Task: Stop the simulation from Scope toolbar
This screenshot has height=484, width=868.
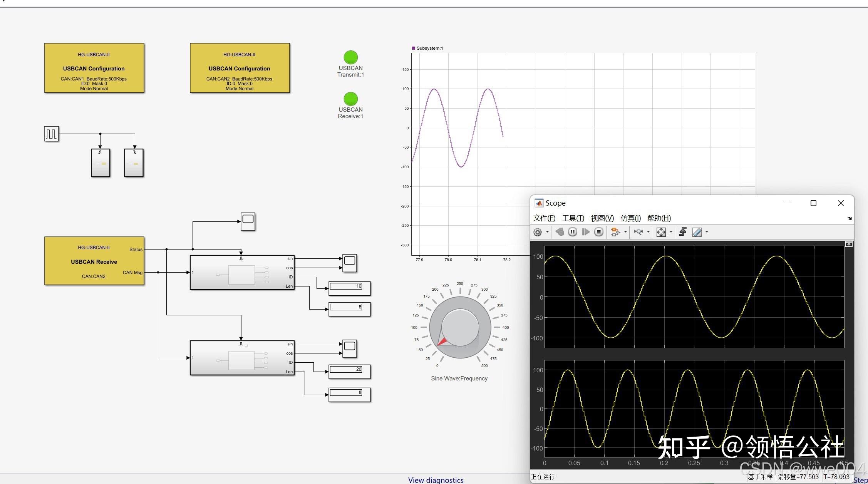Action: (599, 232)
